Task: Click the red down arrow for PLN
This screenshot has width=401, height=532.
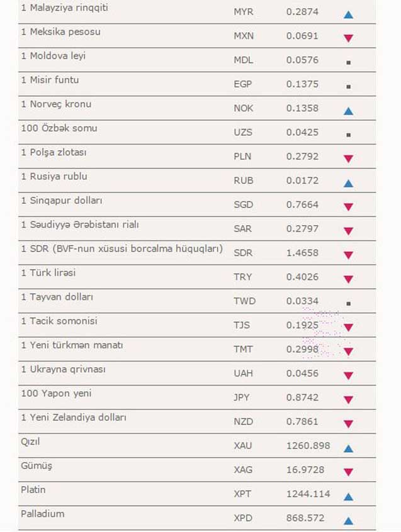Action: coord(348,159)
